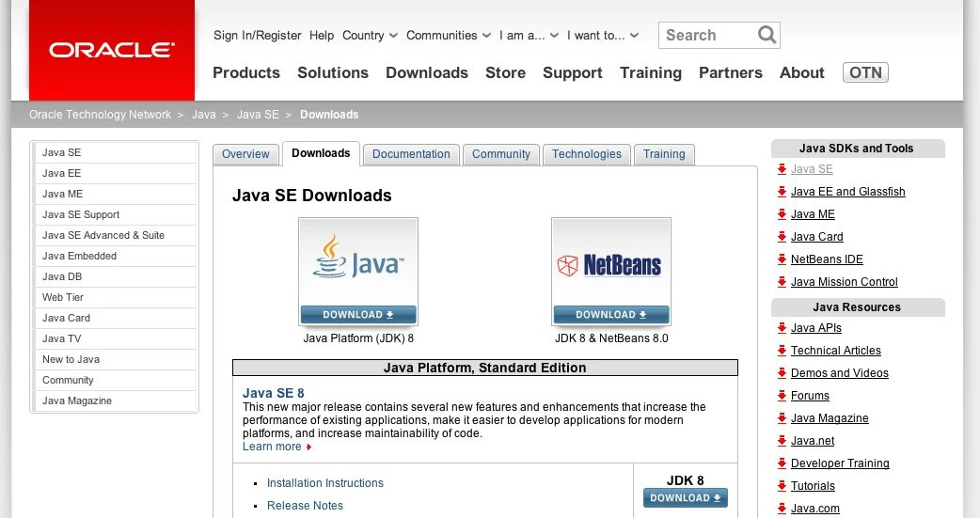Viewport: 980px width, 518px height.
Task: Open the Java SE 8 heading link
Action: click(273, 393)
